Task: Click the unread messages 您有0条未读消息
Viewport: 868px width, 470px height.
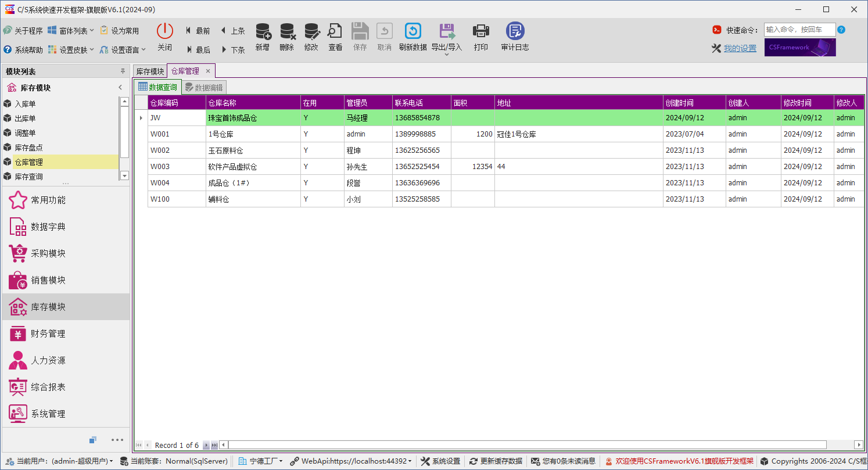Action: [563, 461]
